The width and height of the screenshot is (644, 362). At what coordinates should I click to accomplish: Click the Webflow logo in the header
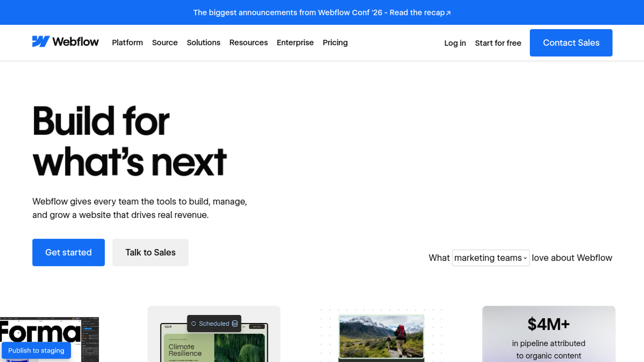click(x=65, y=42)
